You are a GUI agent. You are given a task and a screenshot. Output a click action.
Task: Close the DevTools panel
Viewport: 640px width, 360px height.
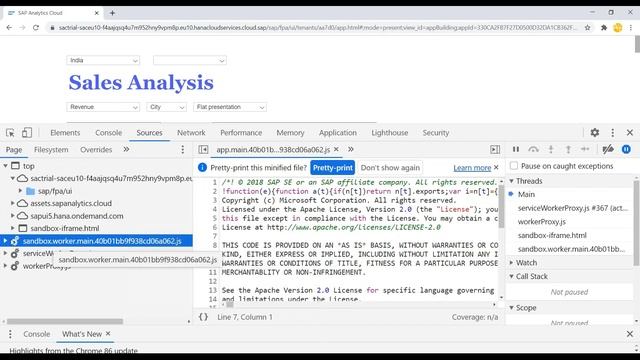[630, 132]
